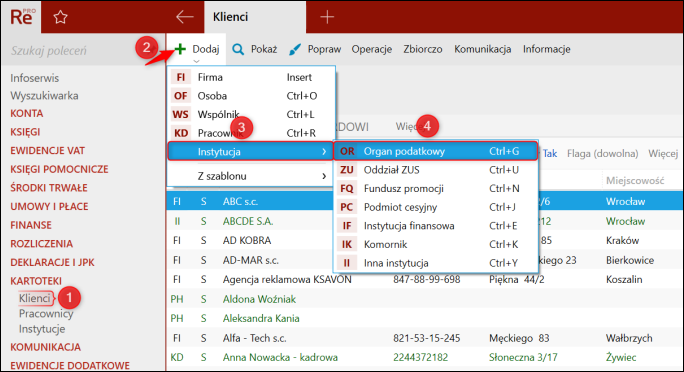Select Pracownicy under KARTOTEKI
684x372 pixels.
pos(46,314)
